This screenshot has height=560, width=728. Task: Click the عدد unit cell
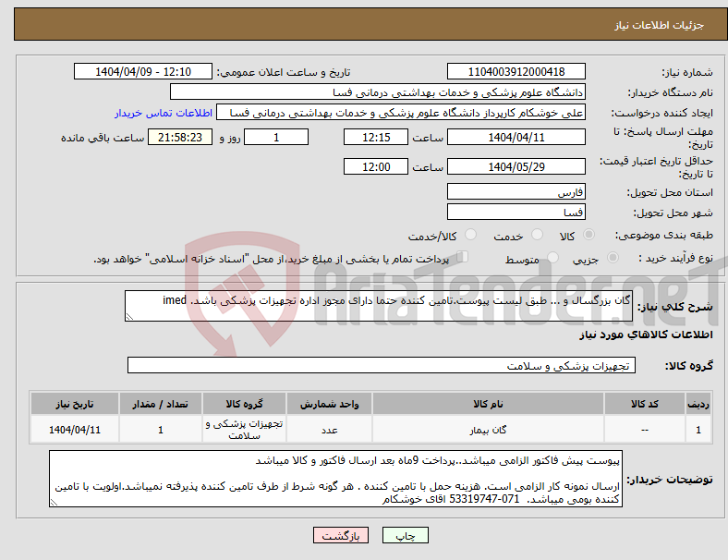point(329,430)
